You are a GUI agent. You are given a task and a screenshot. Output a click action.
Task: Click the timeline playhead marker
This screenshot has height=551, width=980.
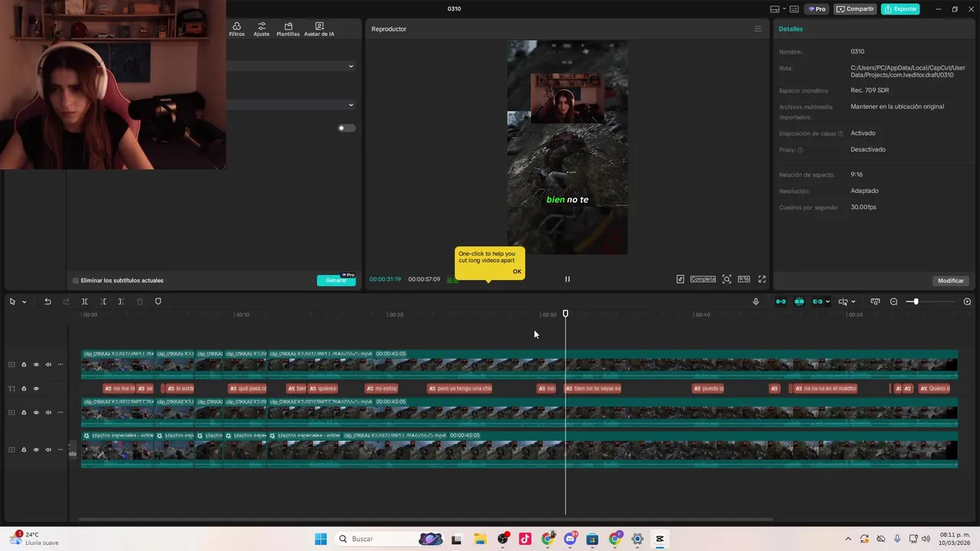click(x=566, y=314)
